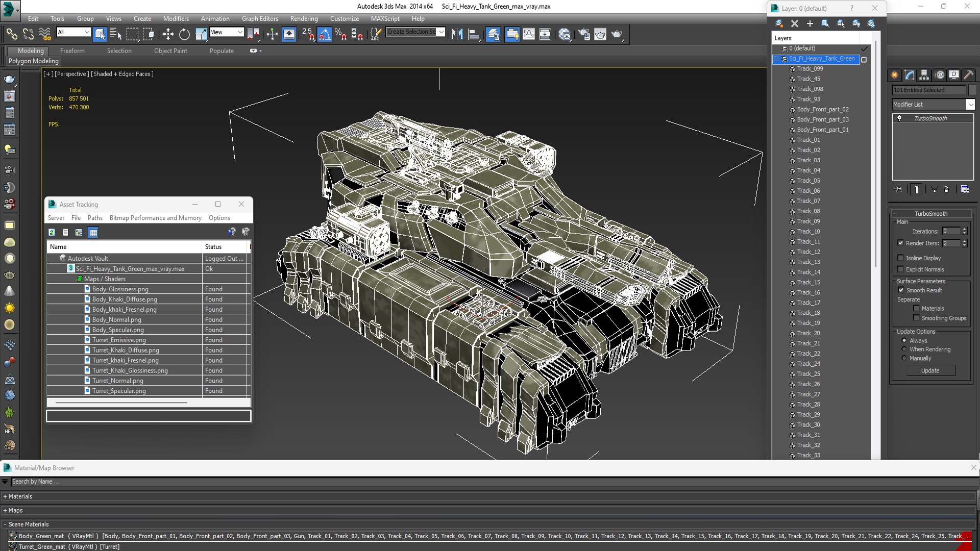Open the View reference coordinate dropdown
This screenshot has width=980, height=551.
pos(227,32)
